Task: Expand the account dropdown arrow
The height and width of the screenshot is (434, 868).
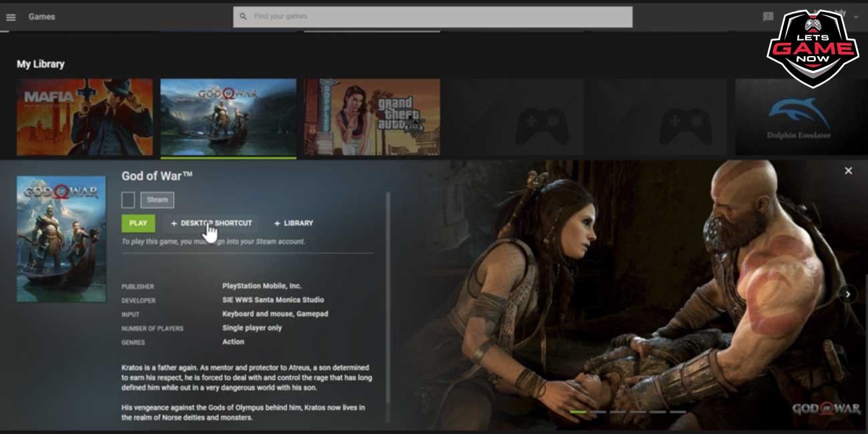Action: point(856,17)
